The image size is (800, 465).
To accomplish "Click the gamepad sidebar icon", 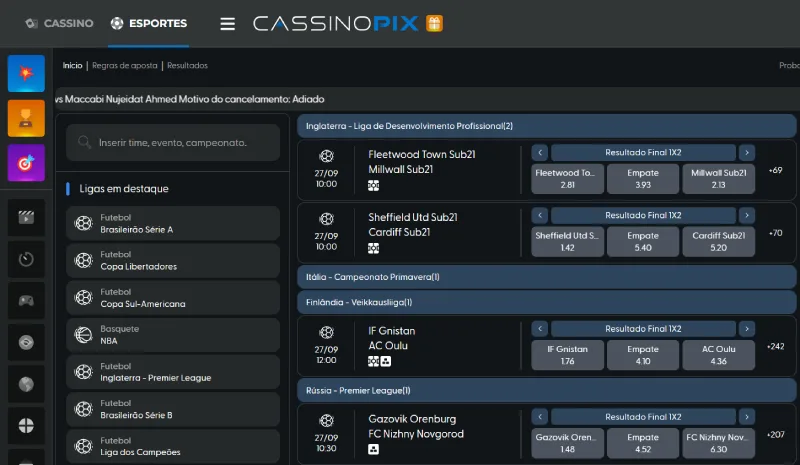I will pyautogui.click(x=26, y=301).
